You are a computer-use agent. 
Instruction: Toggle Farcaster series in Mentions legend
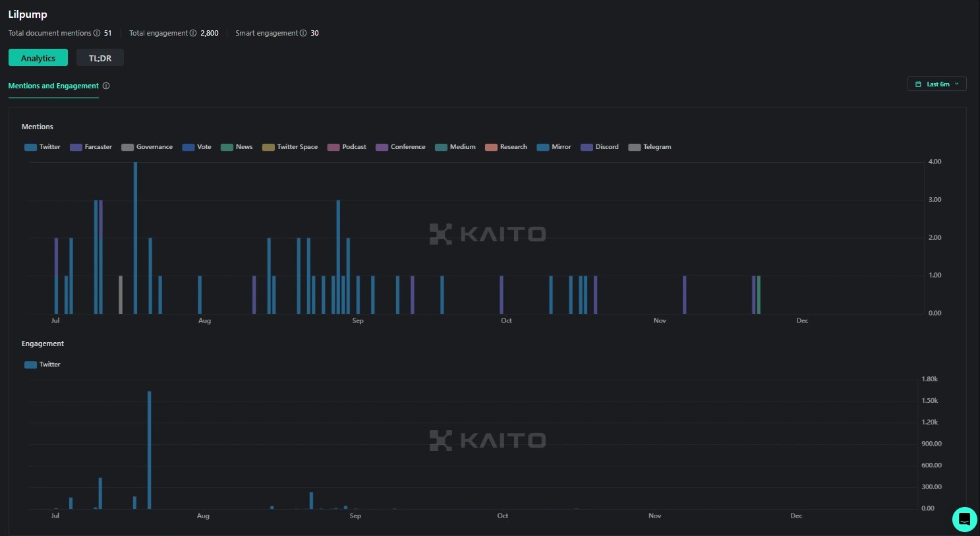pyautogui.click(x=91, y=147)
